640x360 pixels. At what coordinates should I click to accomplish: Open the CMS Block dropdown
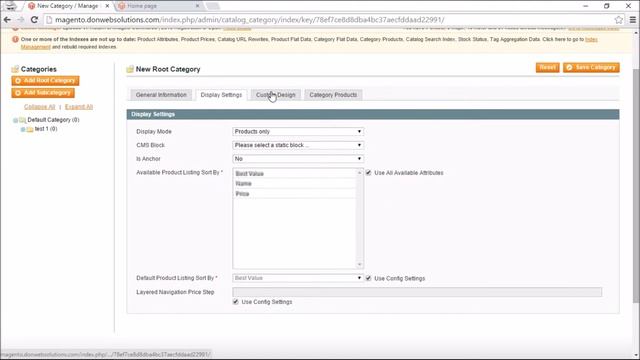[298, 145]
